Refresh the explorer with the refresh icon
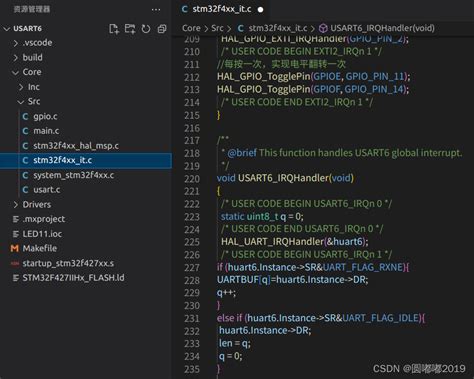 tap(146, 29)
